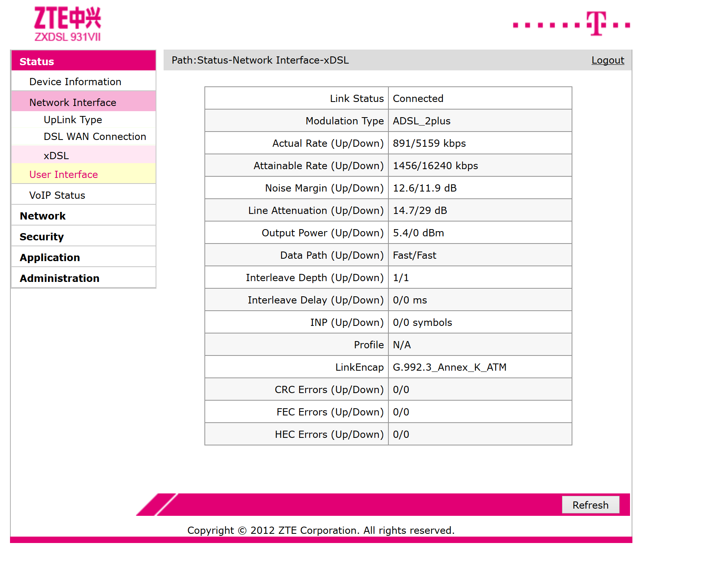Collapse the Status menu section
Viewport: 728px width, 569px height.
[37, 62]
